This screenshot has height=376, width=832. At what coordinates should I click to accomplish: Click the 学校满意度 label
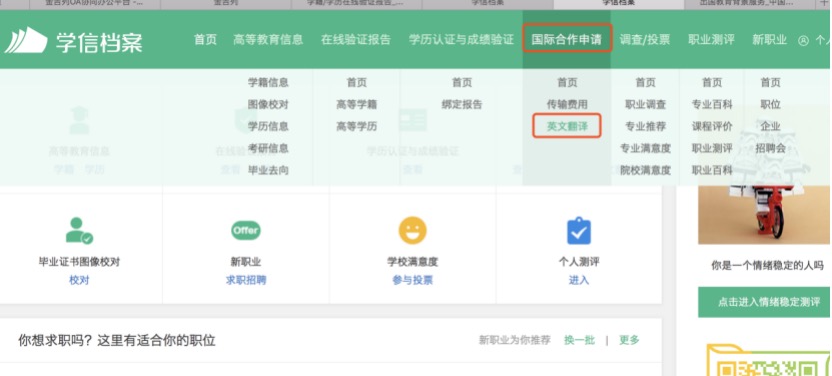(x=412, y=262)
